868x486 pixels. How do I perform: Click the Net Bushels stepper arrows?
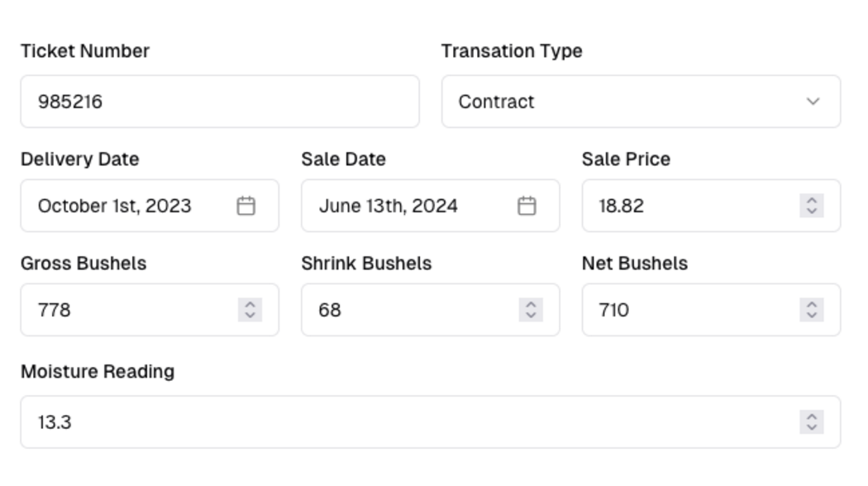pos(812,310)
